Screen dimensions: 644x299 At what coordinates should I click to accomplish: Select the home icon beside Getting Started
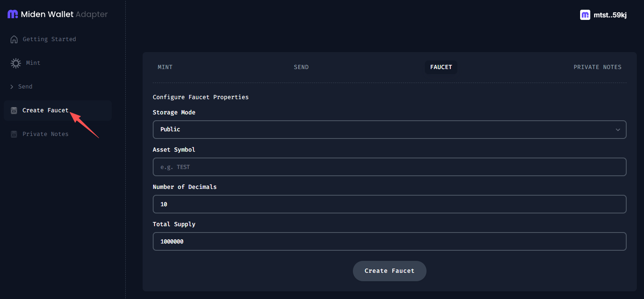tap(14, 39)
